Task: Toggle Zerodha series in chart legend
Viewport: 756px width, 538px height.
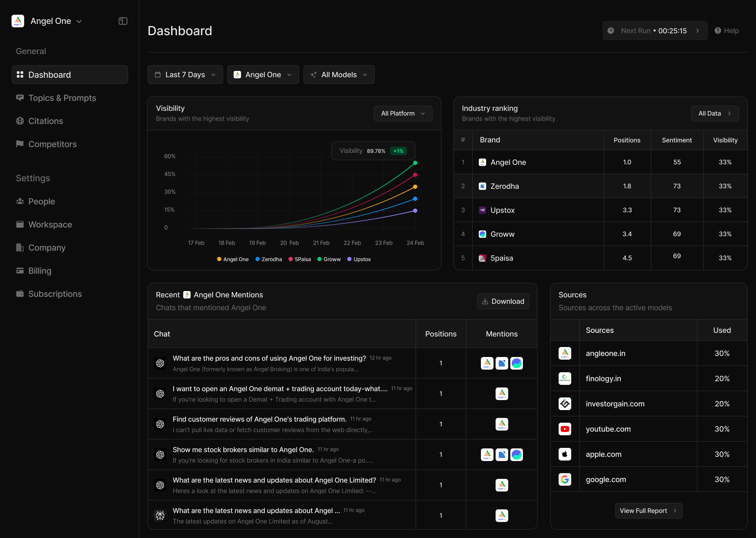Action: 269,259
